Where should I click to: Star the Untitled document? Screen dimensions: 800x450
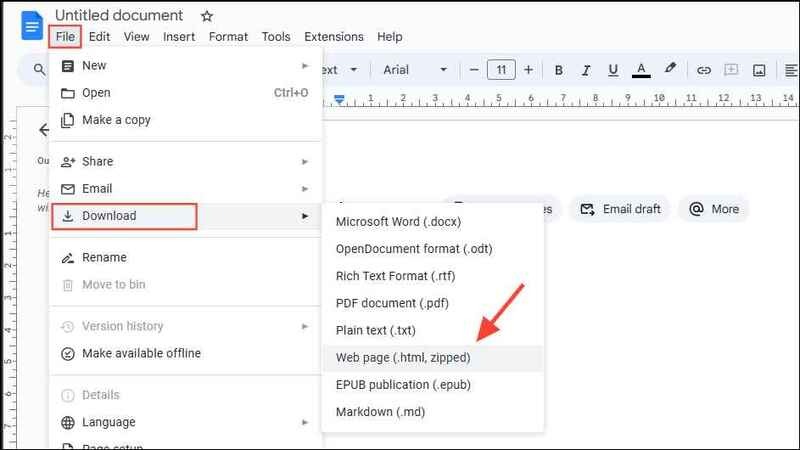207,16
